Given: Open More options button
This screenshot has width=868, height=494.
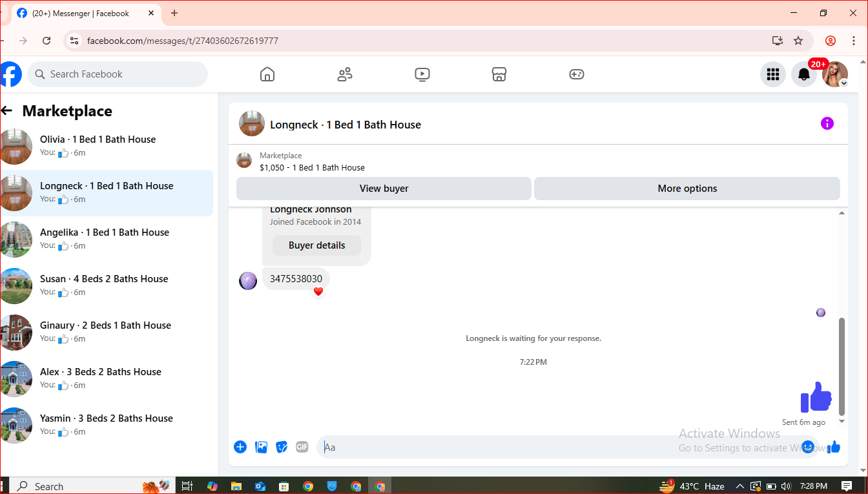Looking at the screenshot, I should coord(687,189).
